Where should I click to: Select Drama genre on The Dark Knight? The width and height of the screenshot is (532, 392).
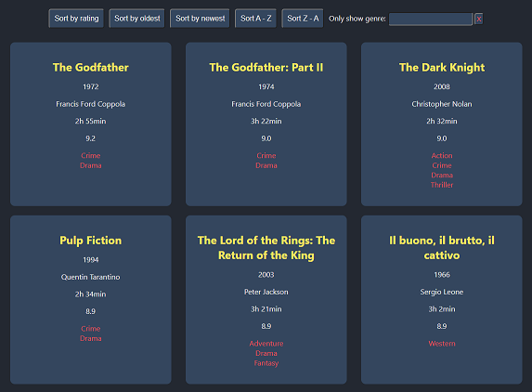pyautogui.click(x=442, y=176)
